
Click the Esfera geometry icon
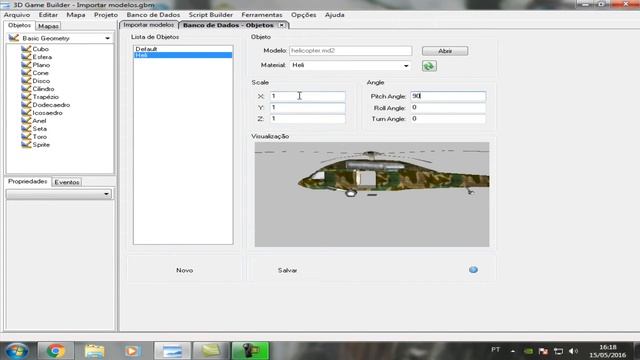pos(26,57)
